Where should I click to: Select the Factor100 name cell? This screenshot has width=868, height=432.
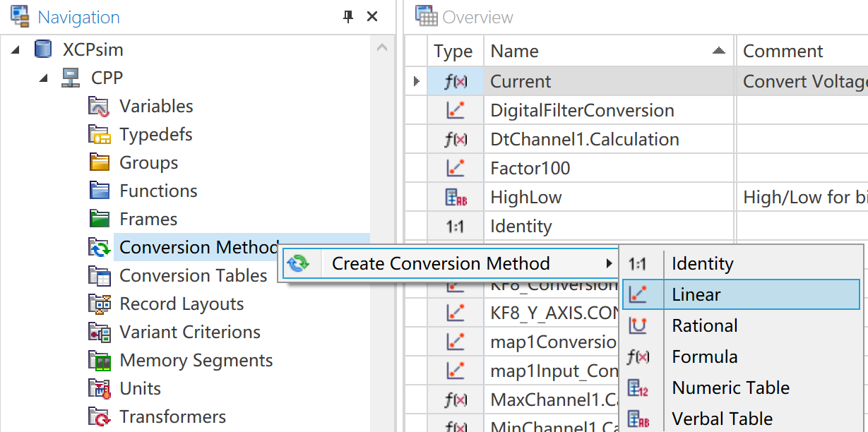610,169
